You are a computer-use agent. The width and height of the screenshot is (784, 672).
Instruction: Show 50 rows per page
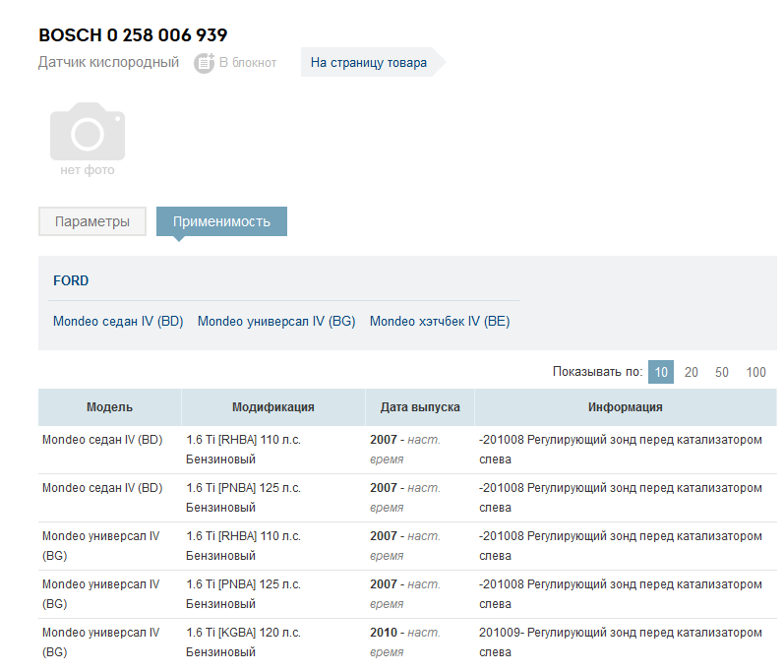[721, 372]
